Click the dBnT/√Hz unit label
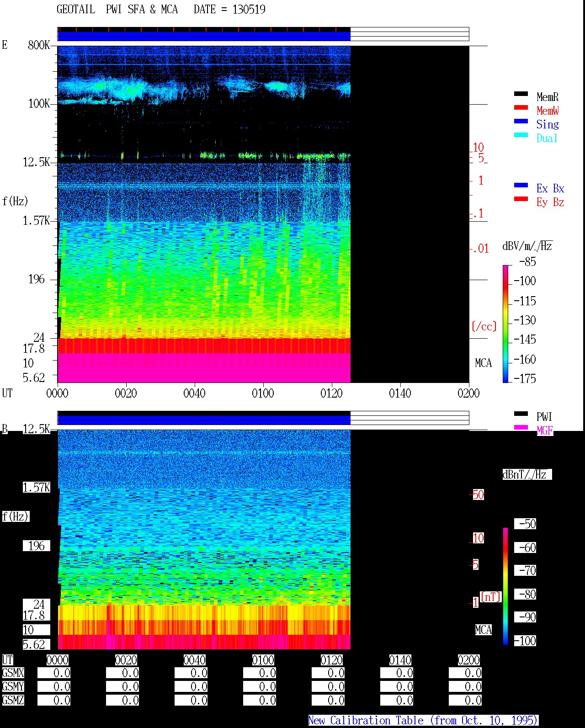 (x=527, y=474)
